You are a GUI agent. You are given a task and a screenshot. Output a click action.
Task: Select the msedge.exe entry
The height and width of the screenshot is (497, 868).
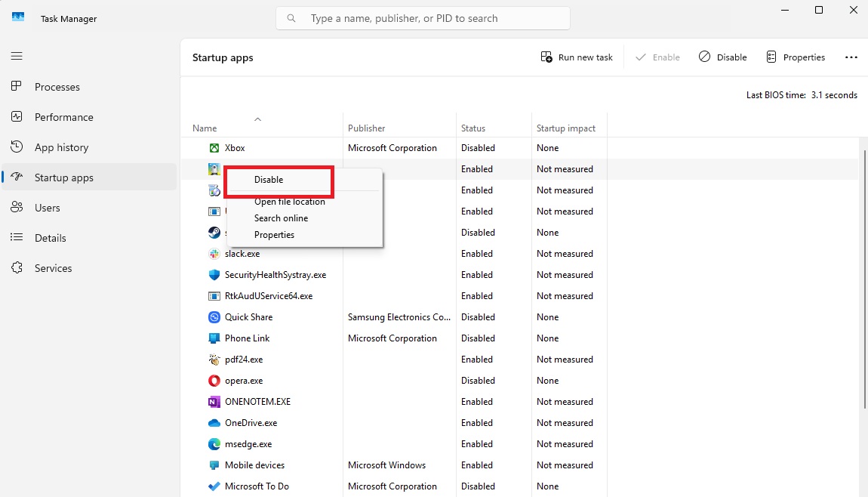point(248,444)
